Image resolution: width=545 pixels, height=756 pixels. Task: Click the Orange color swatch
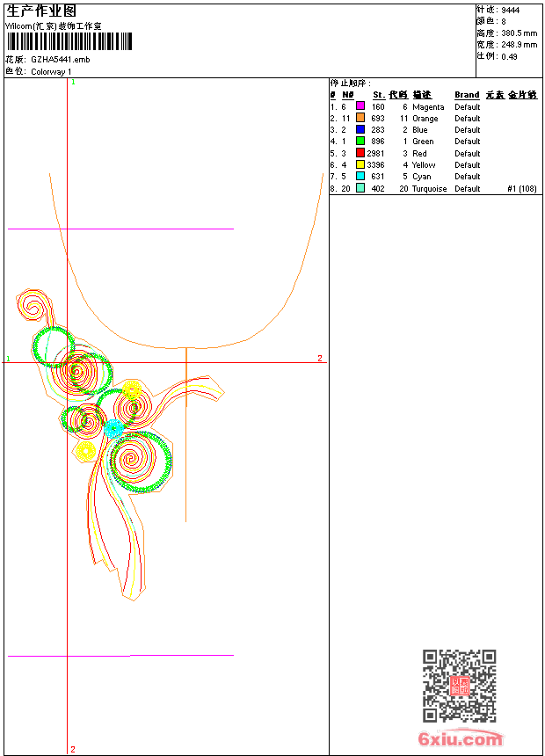[360, 118]
